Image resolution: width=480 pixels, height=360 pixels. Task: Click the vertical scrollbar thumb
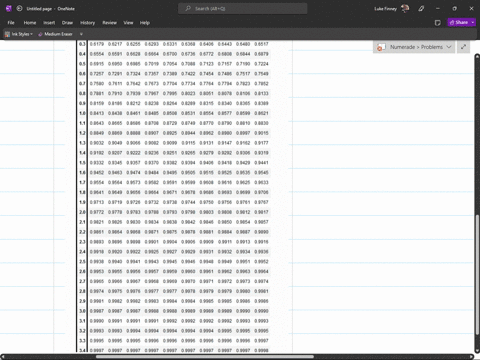point(477,274)
